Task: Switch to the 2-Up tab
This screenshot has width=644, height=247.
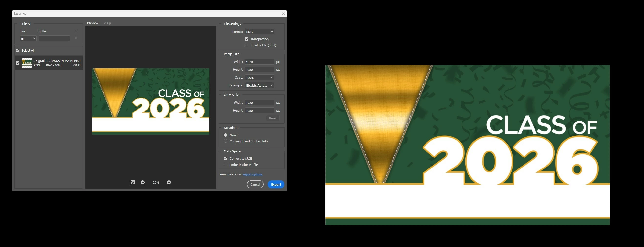Action: point(108,23)
